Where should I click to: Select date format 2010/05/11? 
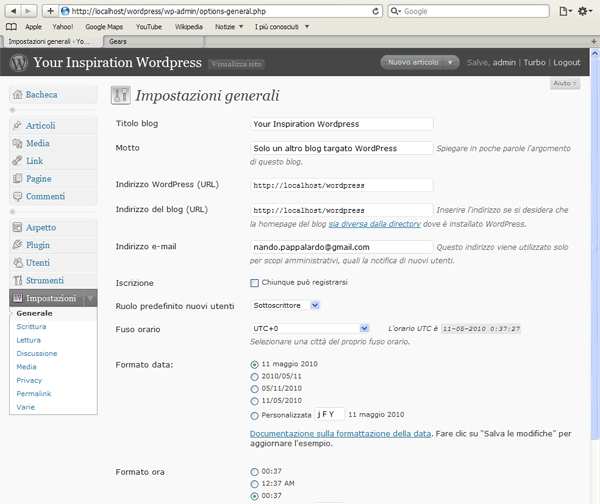[254, 377]
